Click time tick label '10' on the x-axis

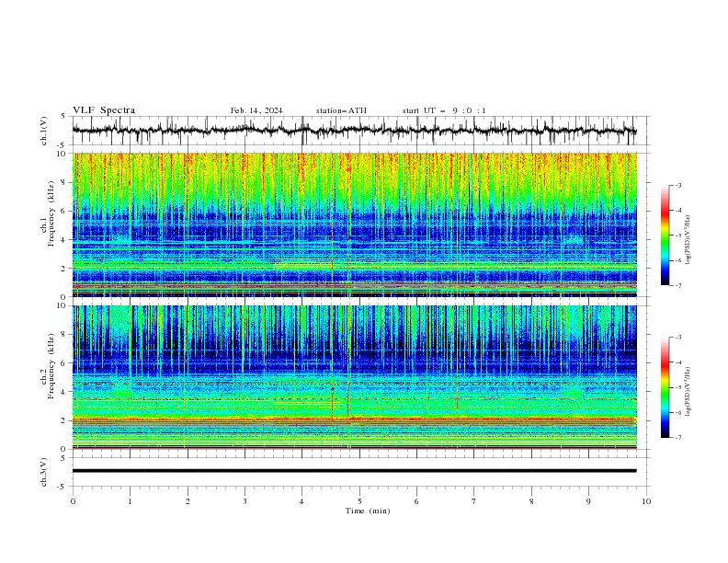646,501
